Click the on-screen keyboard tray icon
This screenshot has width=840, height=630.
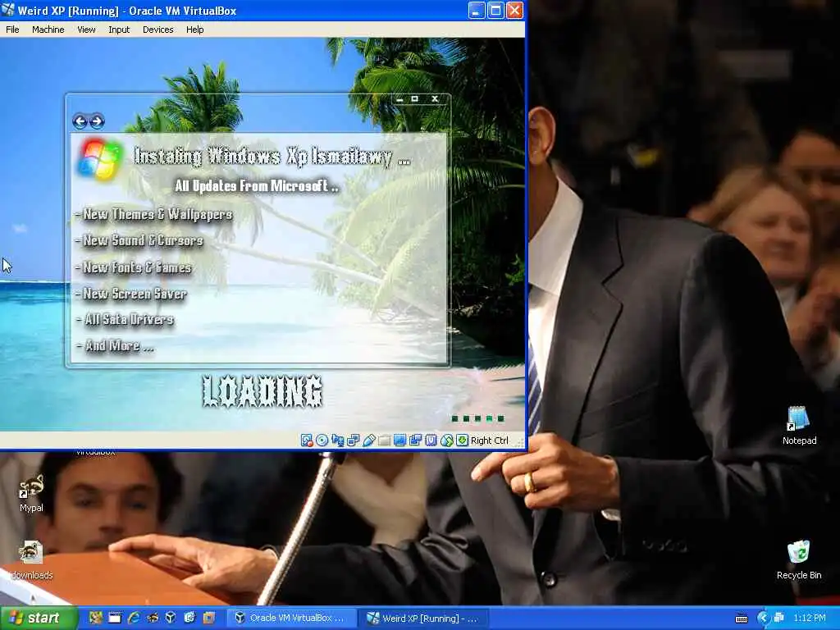click(x=742, y=619)
